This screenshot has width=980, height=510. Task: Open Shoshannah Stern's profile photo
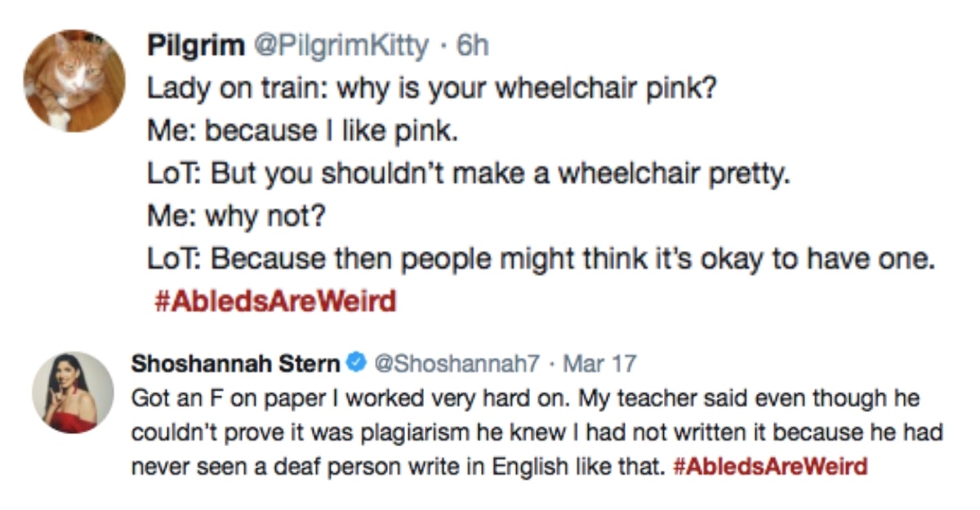(73, 392)
